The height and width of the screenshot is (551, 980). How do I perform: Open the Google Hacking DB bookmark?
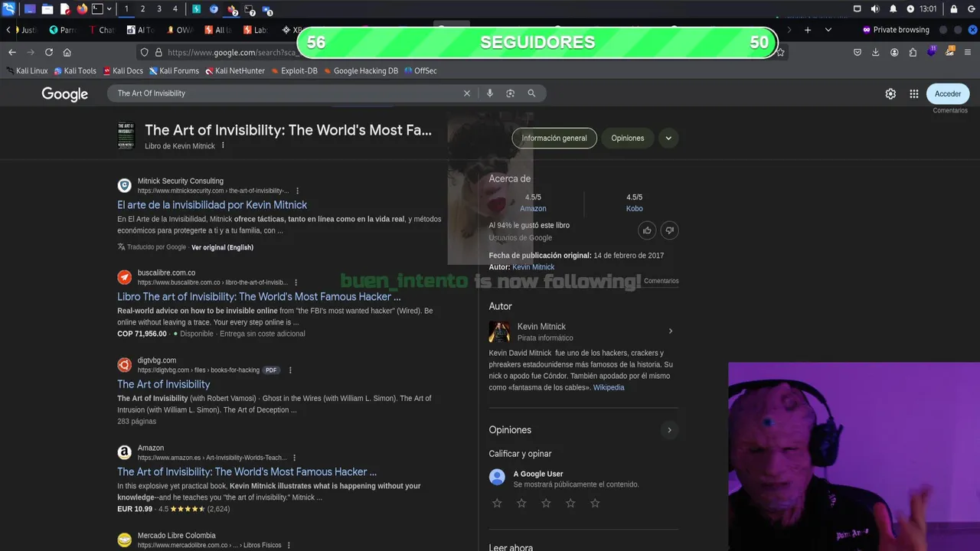[x=361, y=70]
